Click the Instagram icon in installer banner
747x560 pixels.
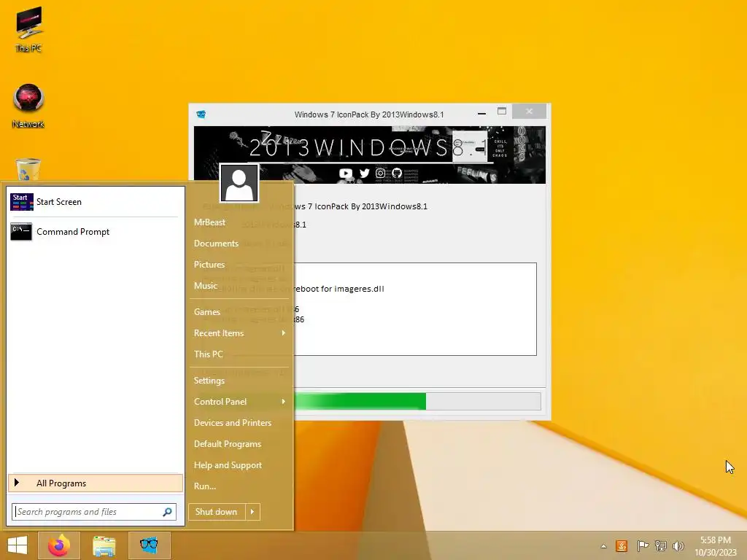coord(380,174)
